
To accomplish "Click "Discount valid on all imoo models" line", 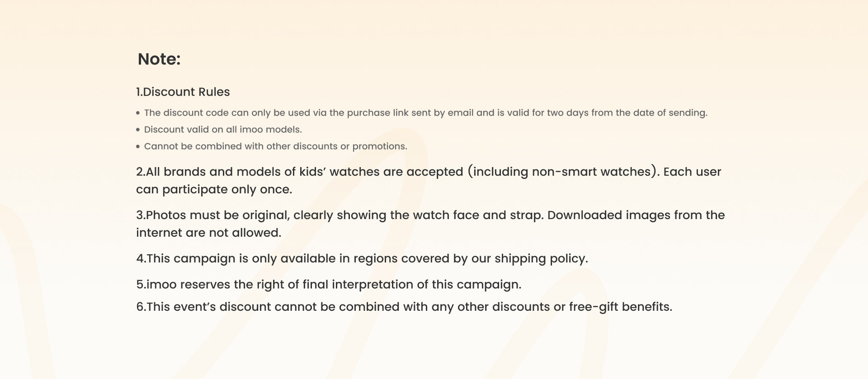I will (223, 130).
